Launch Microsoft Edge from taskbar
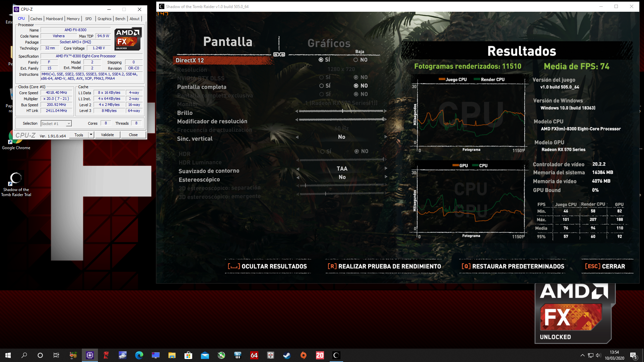Screen dimensions: 644x362 click(x=139, y=355)
